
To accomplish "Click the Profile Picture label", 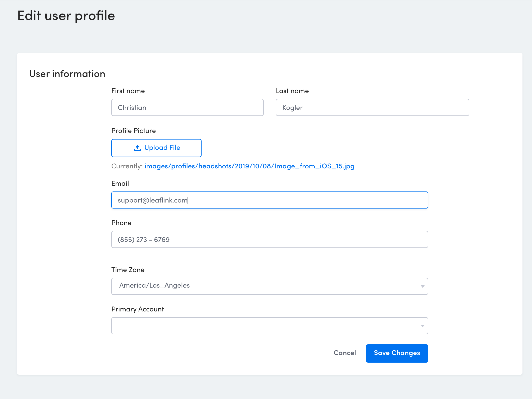I will pos(133,131).
